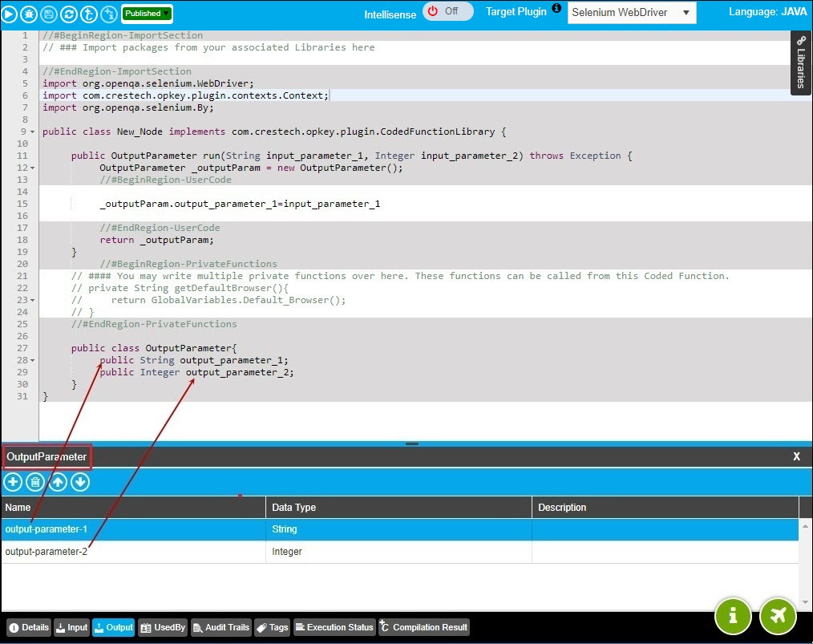Click the '//#BeginRegion-UserCode' comment
813x644 pixels.
(x=166, y=180)
